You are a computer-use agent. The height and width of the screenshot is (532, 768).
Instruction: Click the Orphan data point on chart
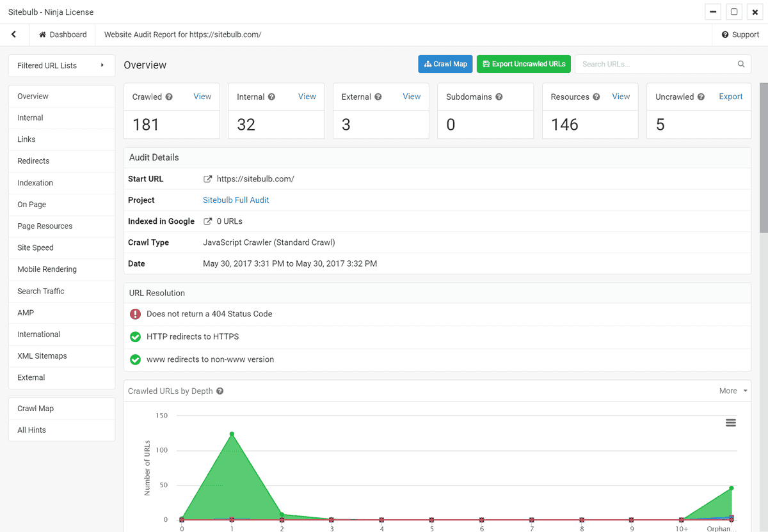click(731, 489)
